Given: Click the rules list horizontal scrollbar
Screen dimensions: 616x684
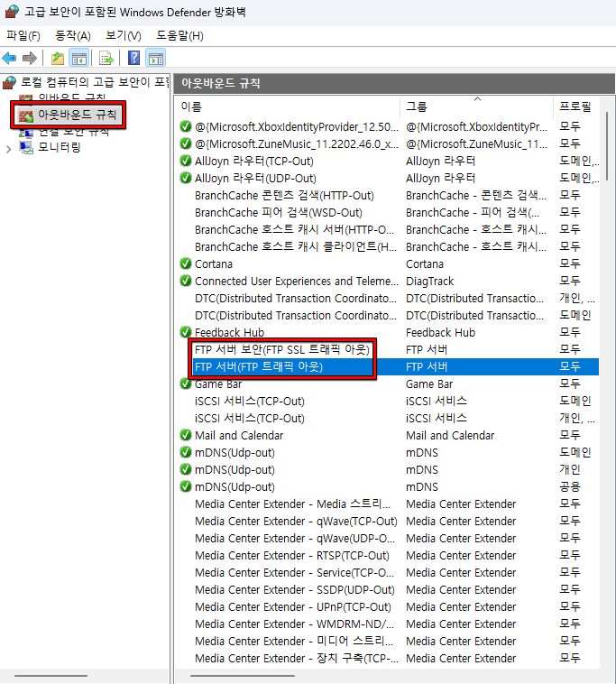Looking at the screenshot, I should (x=243, y=676).
